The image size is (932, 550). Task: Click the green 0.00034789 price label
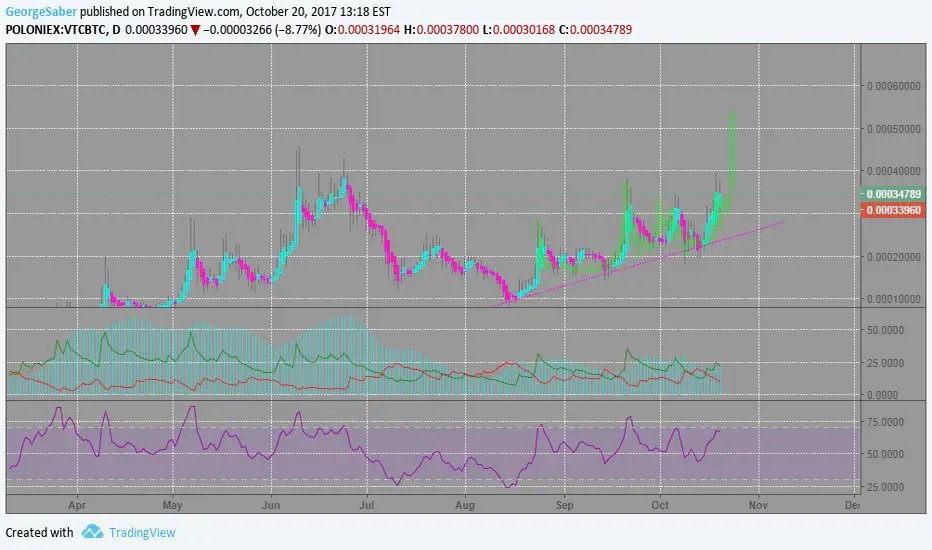(893, 194)
